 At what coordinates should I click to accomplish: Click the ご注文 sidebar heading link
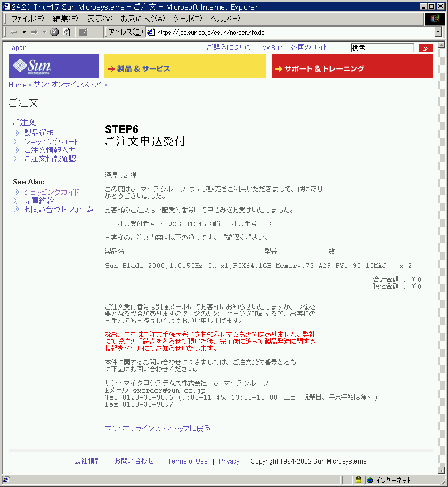click(24, 123)
